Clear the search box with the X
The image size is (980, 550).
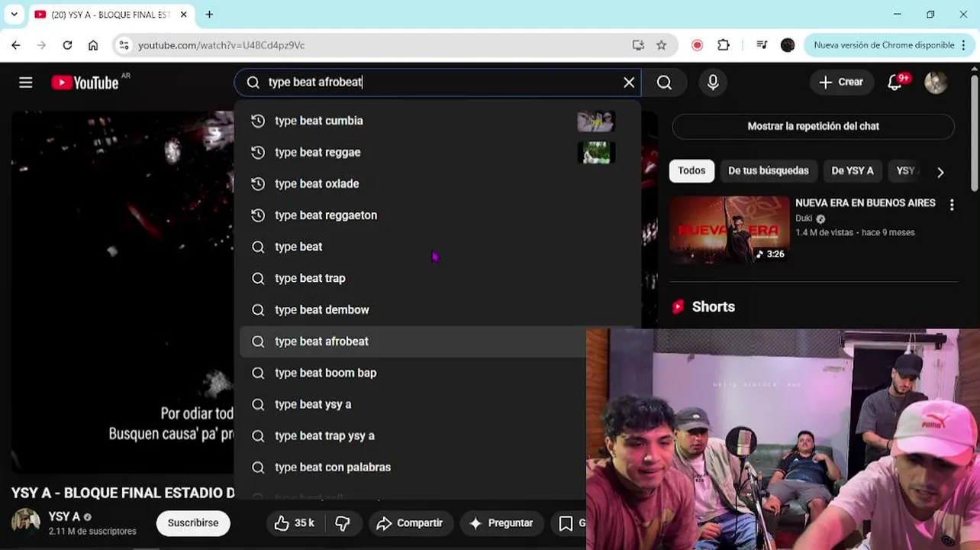629,82
